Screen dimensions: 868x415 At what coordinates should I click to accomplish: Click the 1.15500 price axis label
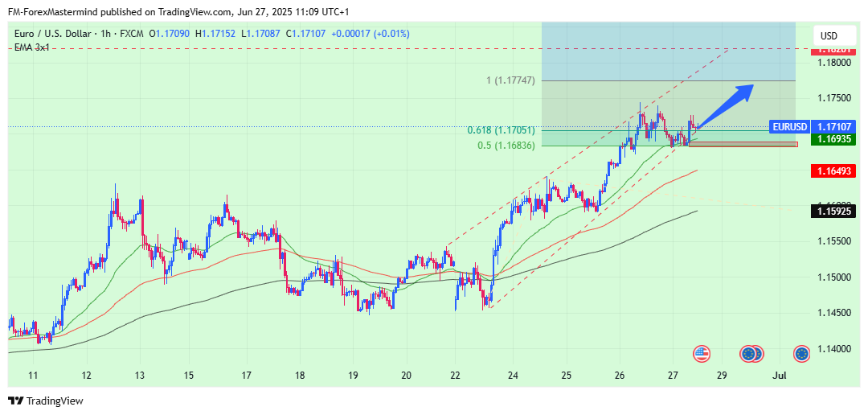point(833,241)
